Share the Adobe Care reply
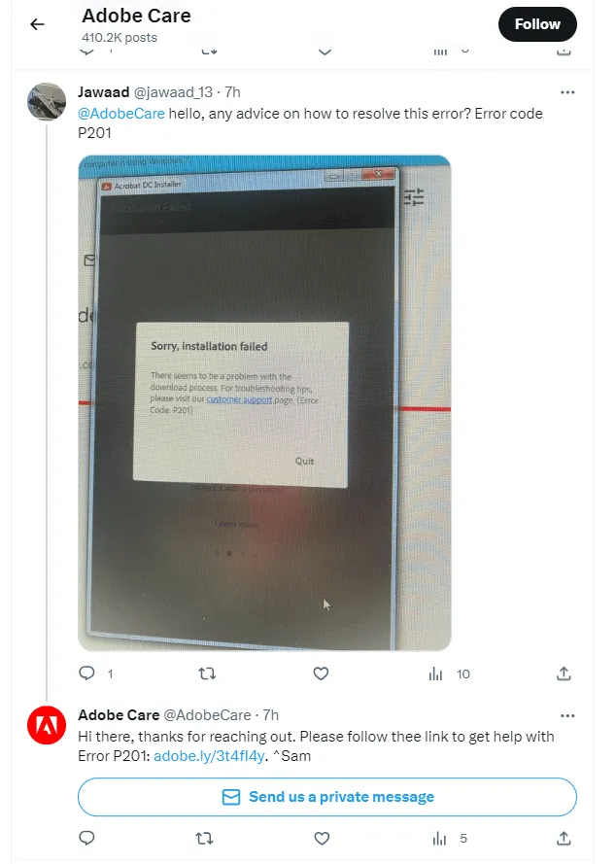This screenshot has height=864, width=616. tap(564, 838)
